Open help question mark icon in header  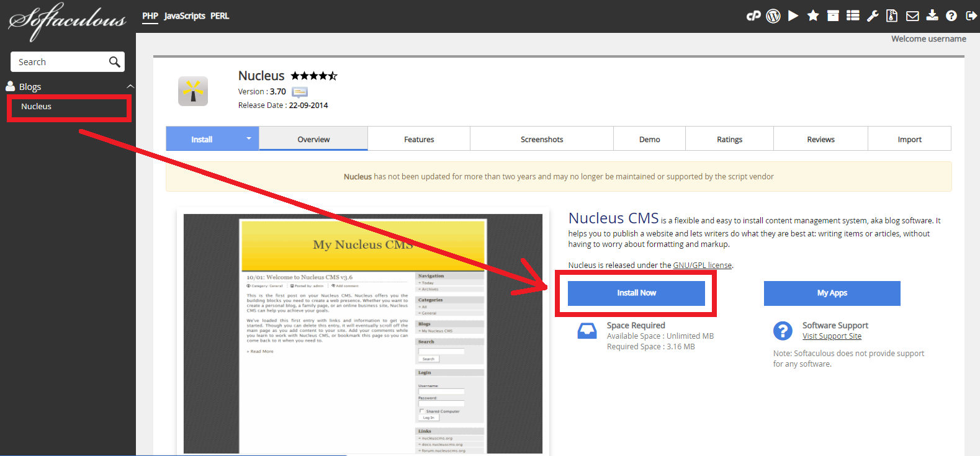(x=951, y=16)
